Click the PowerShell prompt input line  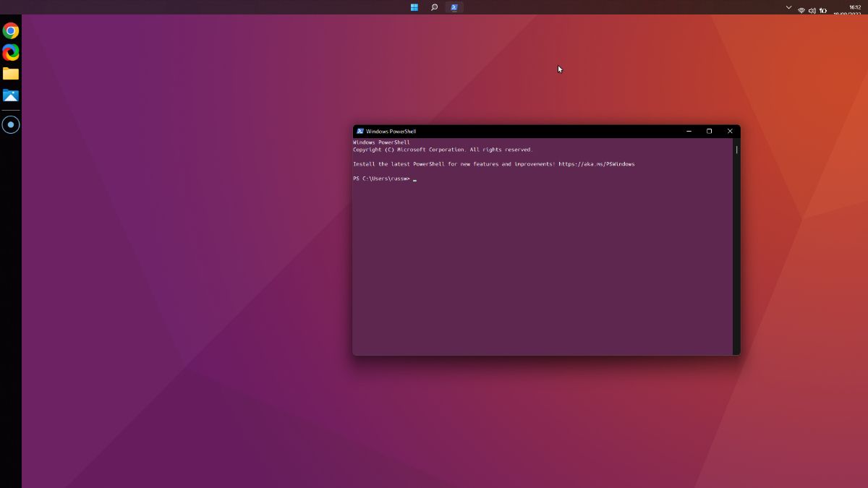[x=506, y=179]
